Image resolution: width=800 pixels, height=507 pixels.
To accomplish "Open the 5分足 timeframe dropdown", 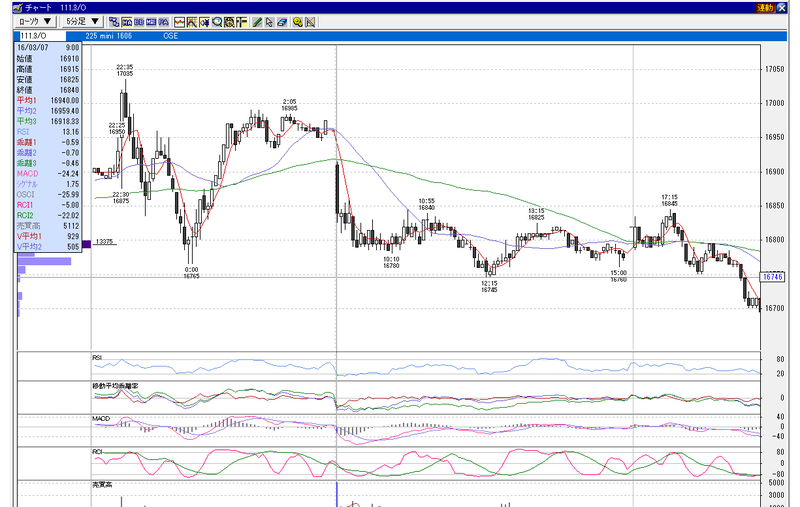I will (83, 21).
